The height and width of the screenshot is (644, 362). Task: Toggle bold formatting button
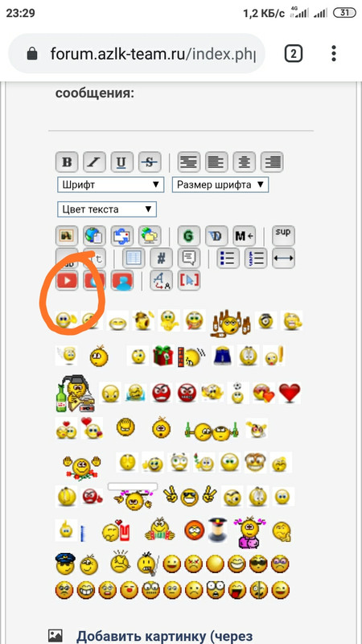click(67, 162)
